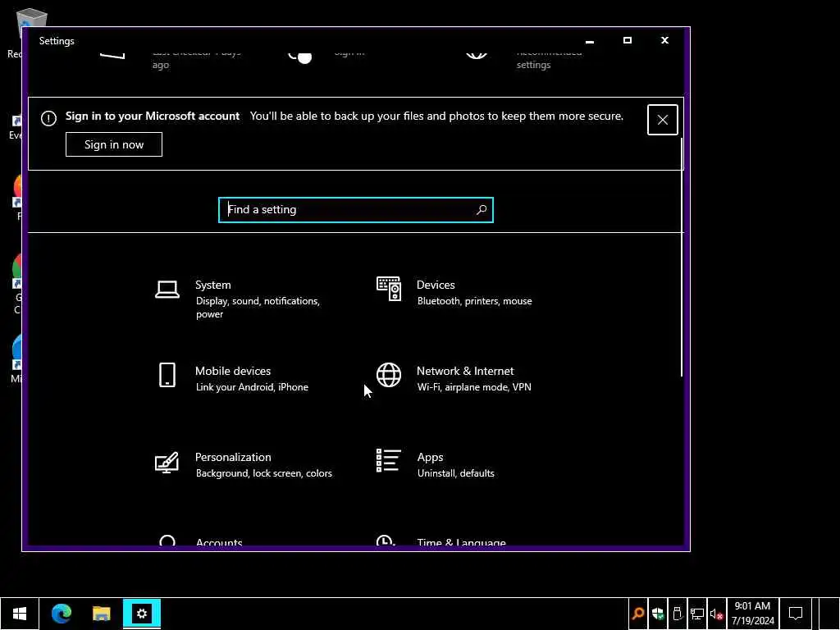
Task: Open Windows Security shield tray icon
Action: pyautogui.click(x=658, y=614)
